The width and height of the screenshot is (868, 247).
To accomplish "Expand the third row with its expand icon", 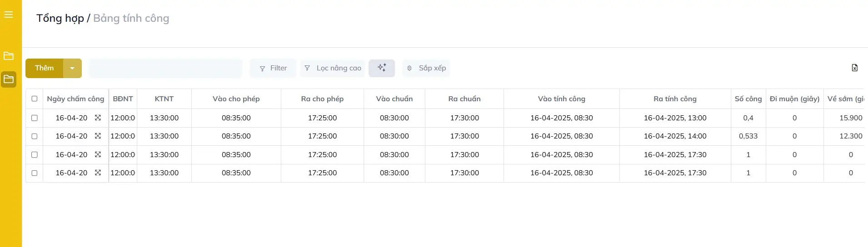I will point(98,154).
